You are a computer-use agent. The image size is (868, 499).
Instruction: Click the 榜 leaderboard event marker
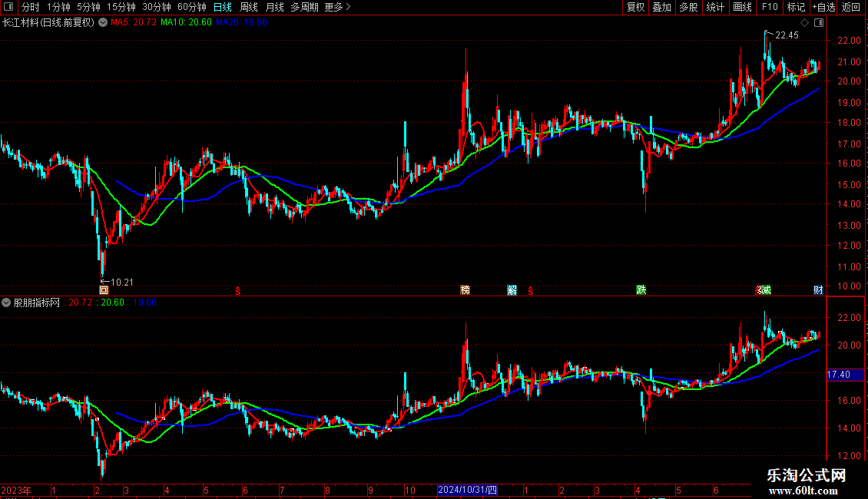(x=465, y=290)
